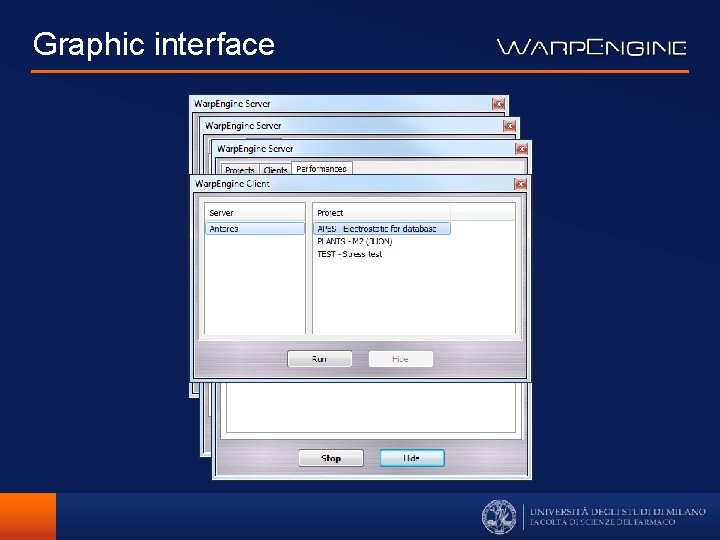Switch to the Clients tab
Viewport: 720px width, 540px height.
pyautogui.click(x=276, y=169)
